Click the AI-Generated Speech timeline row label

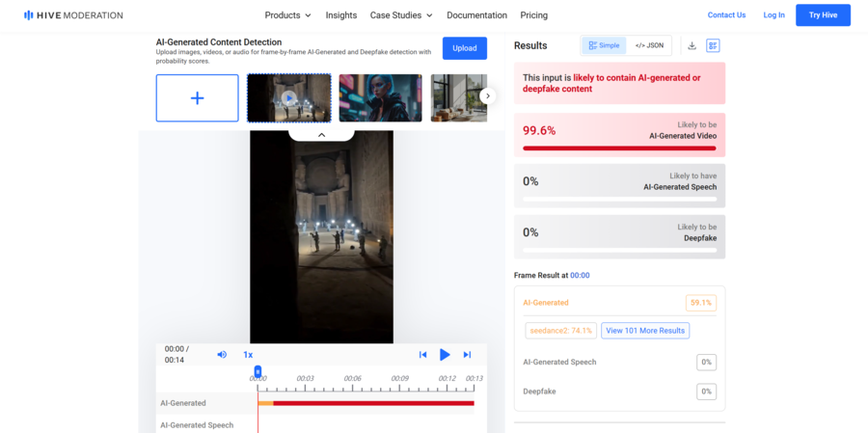[197, 425]
